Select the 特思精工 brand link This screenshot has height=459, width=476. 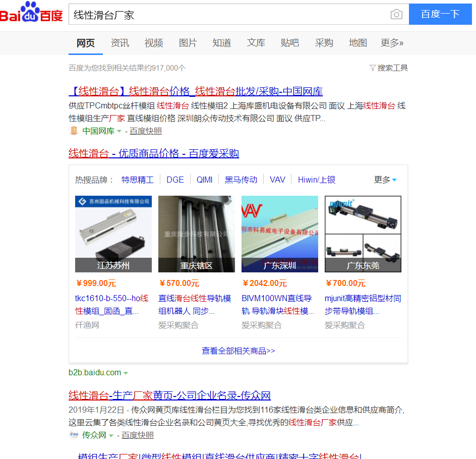[x=138, y=180]
